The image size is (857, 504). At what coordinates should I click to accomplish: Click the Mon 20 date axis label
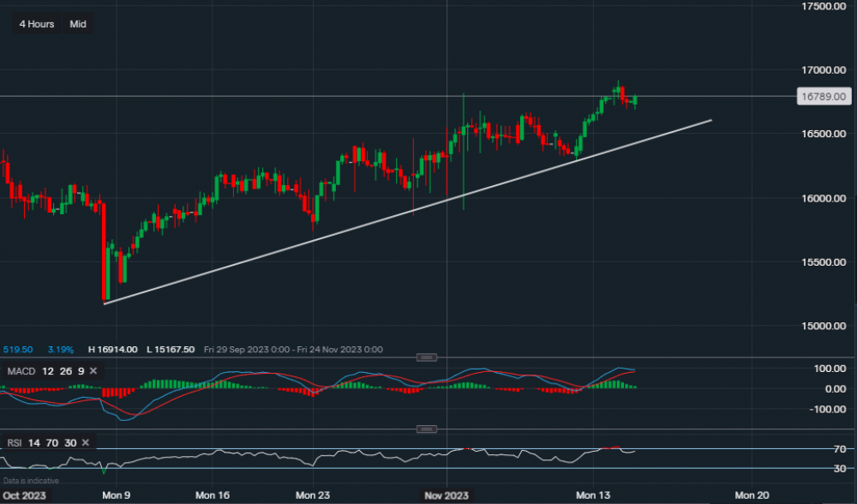pyautogui.click(x=752, y=495)
